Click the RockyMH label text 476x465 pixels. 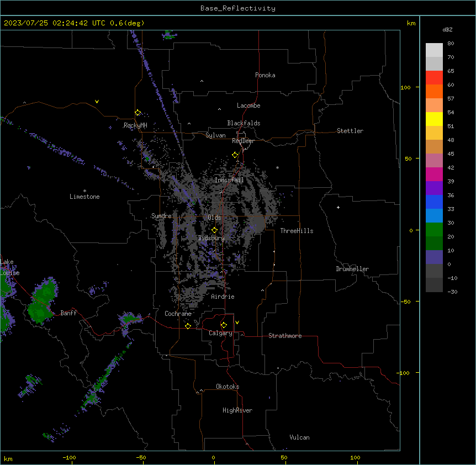tap(135, 125)
